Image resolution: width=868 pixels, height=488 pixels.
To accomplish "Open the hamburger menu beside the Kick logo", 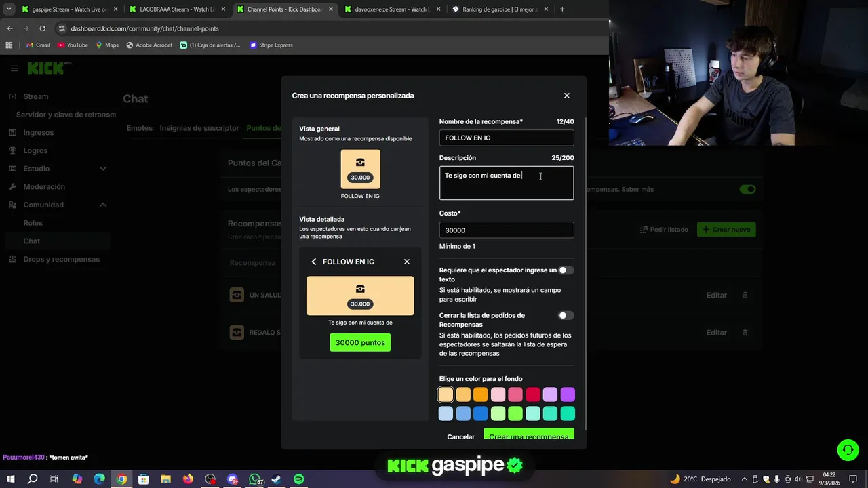I will click(x=14, y=68).
